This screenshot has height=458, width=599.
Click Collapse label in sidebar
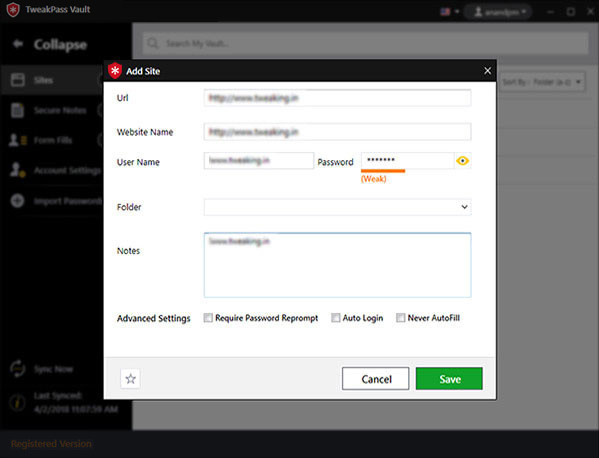coord(60,45)
